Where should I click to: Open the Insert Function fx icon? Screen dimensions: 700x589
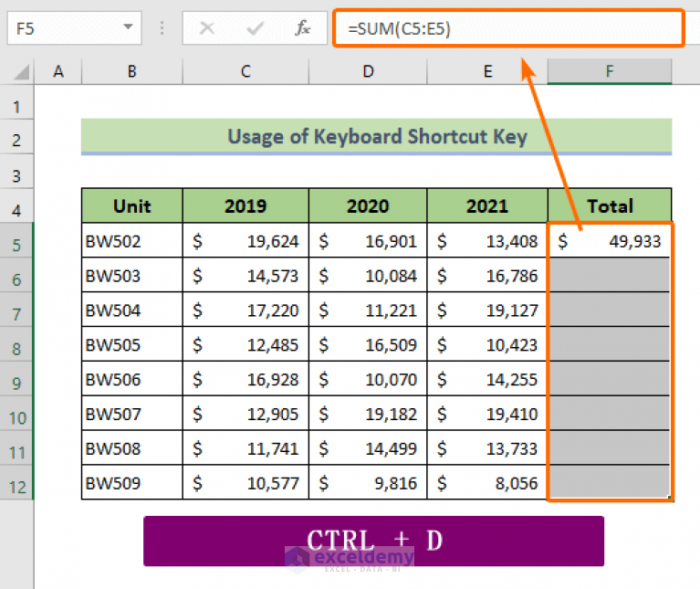point(303,28)
